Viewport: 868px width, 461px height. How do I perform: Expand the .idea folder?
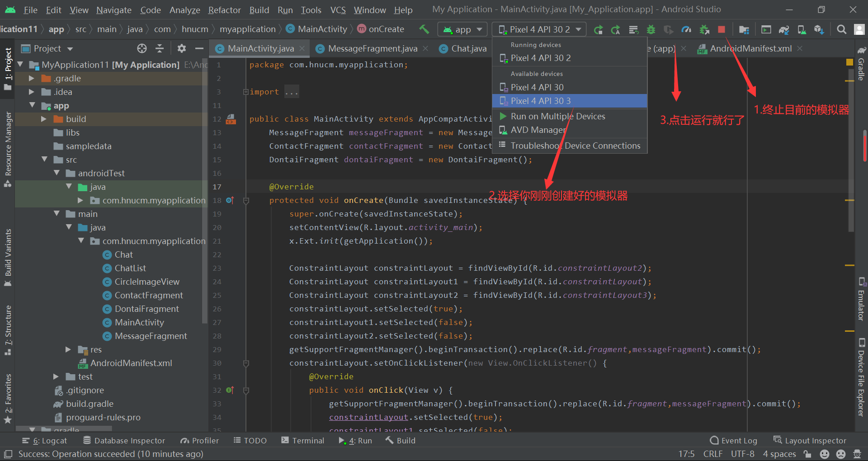(x=31, y=92)
